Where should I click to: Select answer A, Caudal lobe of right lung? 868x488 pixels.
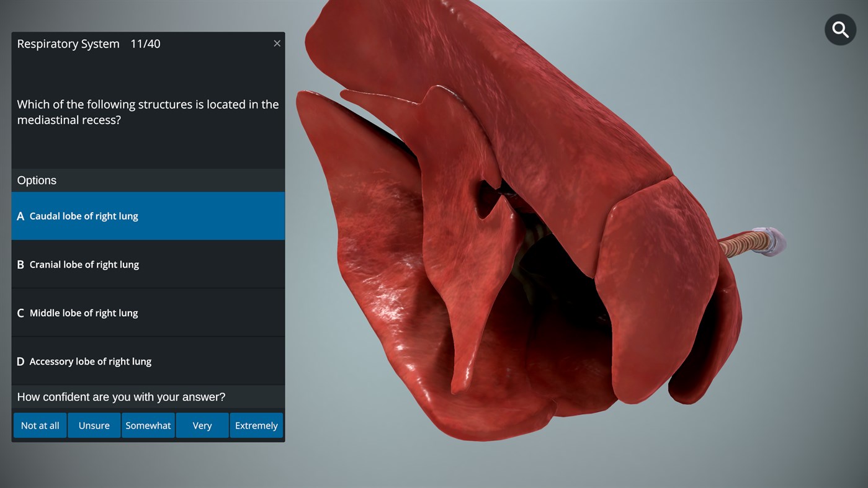[148, 216]
